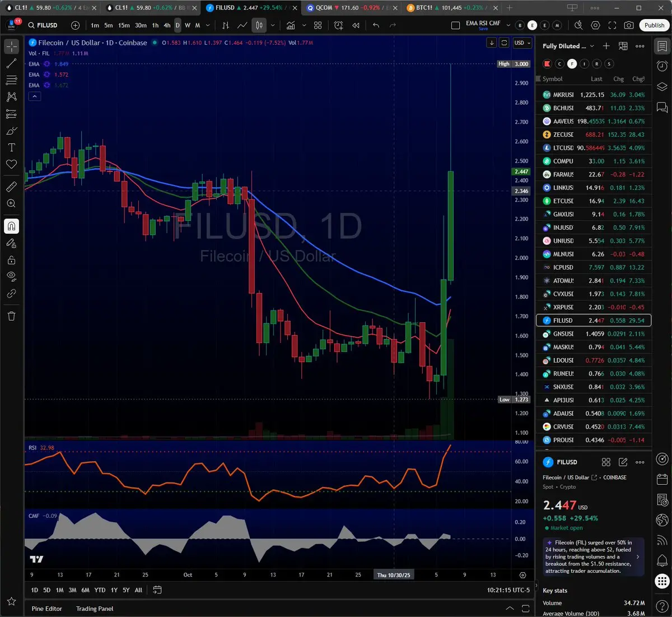Set the date range to All

(138, 590)
